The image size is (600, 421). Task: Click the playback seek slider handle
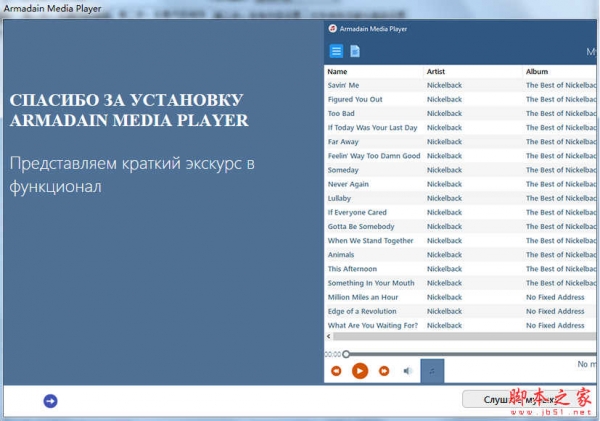346,354
